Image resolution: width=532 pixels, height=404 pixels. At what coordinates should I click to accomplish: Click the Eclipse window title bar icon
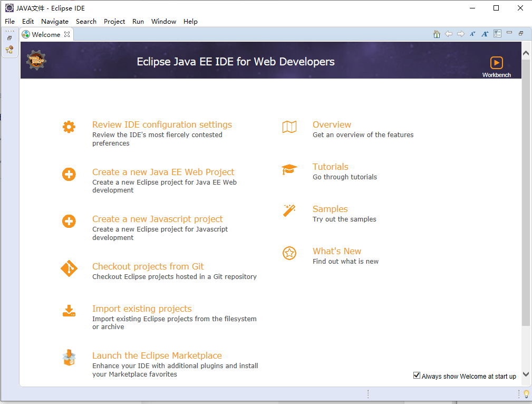[9, 8]
